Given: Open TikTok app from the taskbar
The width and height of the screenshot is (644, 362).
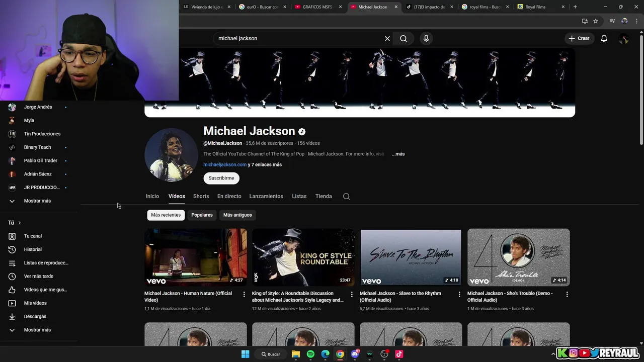Looking at the screenshot, I should [x=399, y=354].
